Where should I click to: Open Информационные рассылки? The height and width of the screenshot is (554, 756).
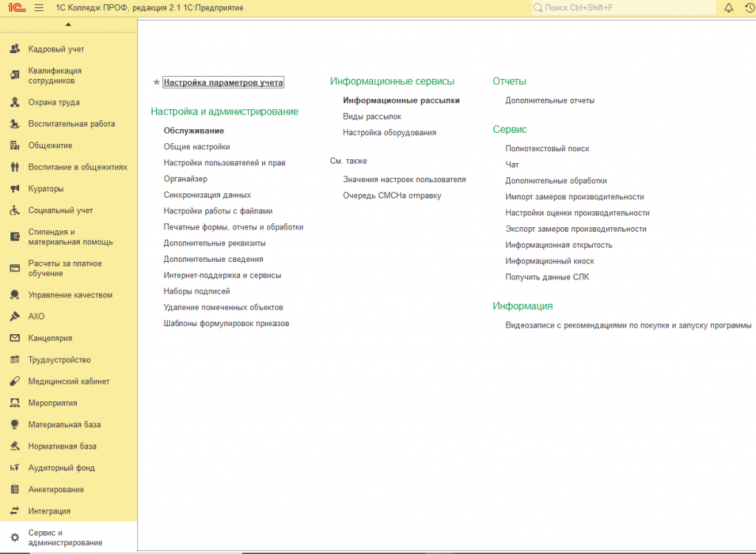(401, 100)
